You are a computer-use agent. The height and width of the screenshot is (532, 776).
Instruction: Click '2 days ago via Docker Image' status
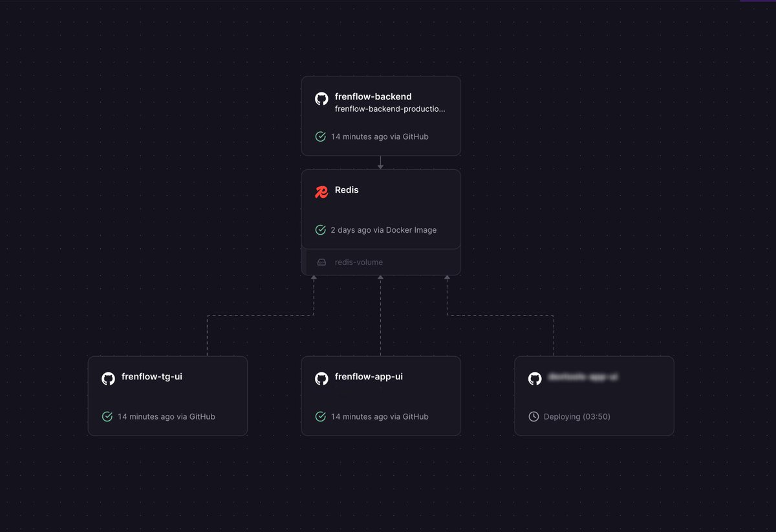coord(383,229)
